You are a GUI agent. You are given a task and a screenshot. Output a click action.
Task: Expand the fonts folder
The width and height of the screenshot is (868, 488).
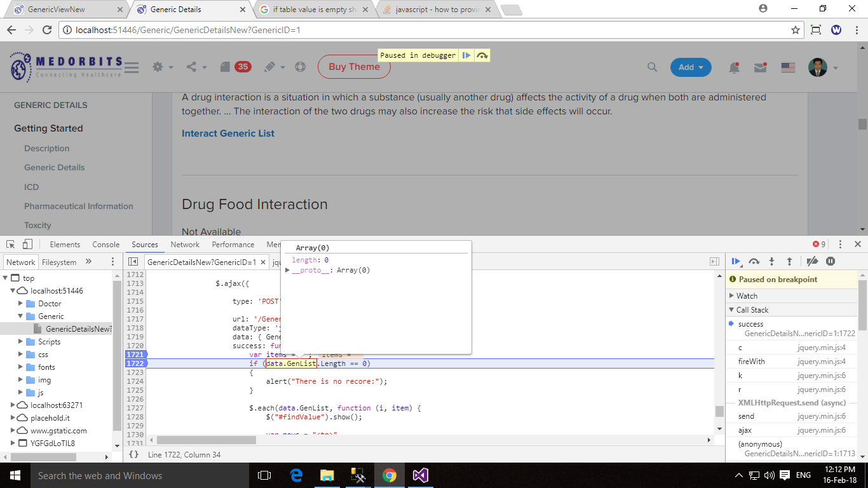pyautogui.click(x=21, y=367)
